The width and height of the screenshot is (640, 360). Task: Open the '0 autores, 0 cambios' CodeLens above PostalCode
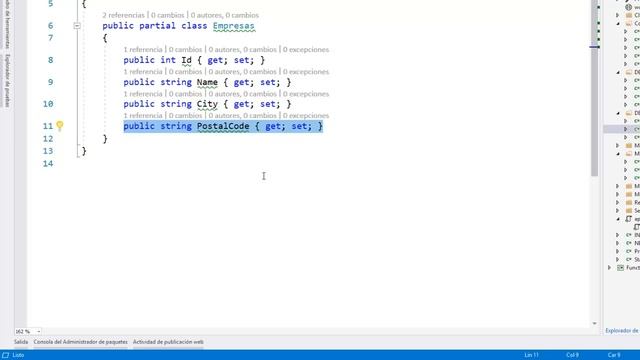coord(242,116)
